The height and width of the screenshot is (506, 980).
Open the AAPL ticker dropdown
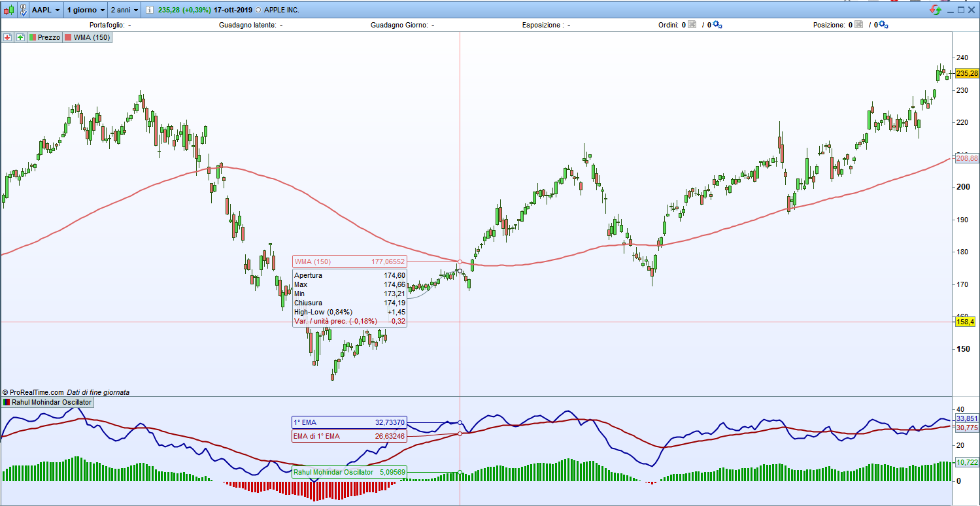46,10
